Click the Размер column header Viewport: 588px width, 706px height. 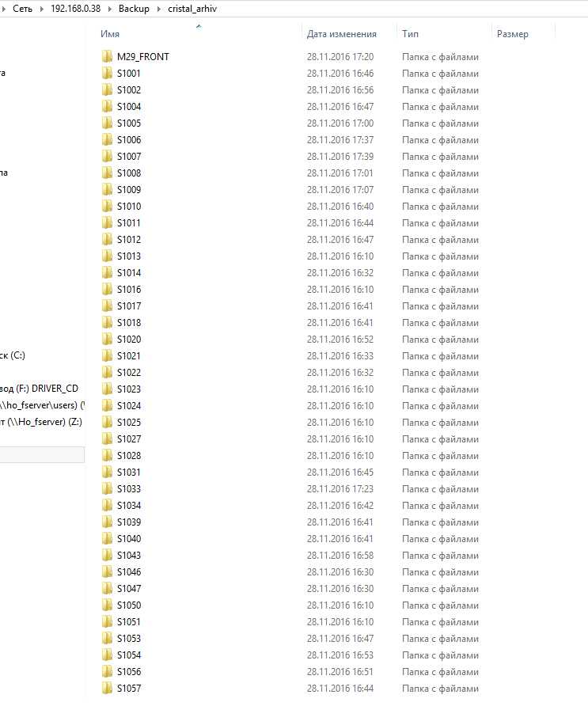point(512,34)
